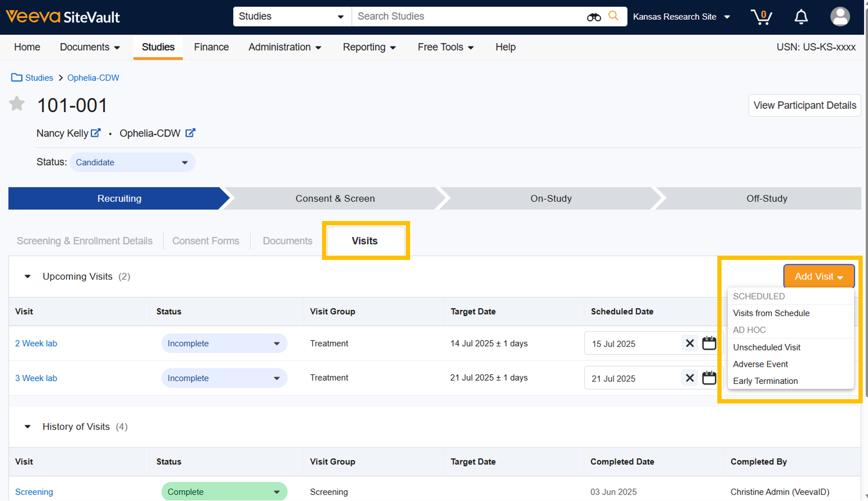Click the Search Studies input field
Image resolution: width=868 pixels, height=501 pixels.
[x=468, y=16]
